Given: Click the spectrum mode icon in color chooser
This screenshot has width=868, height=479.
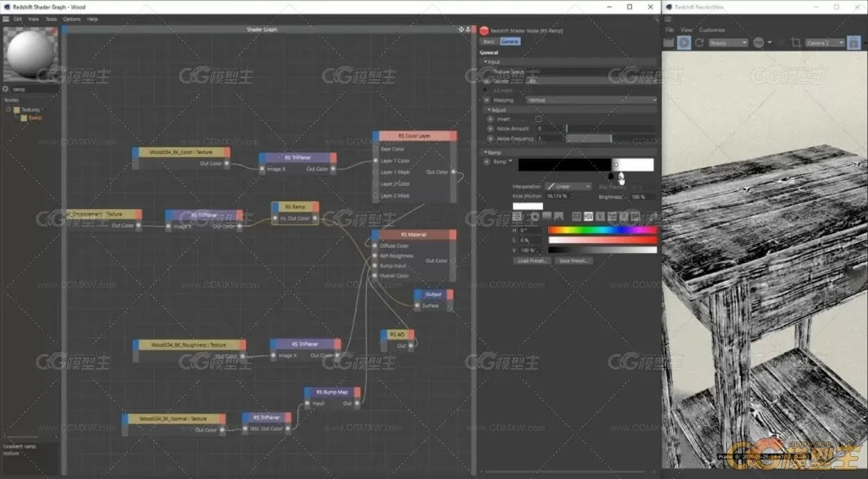Looking at the screenshot, I should click(549, 217).
